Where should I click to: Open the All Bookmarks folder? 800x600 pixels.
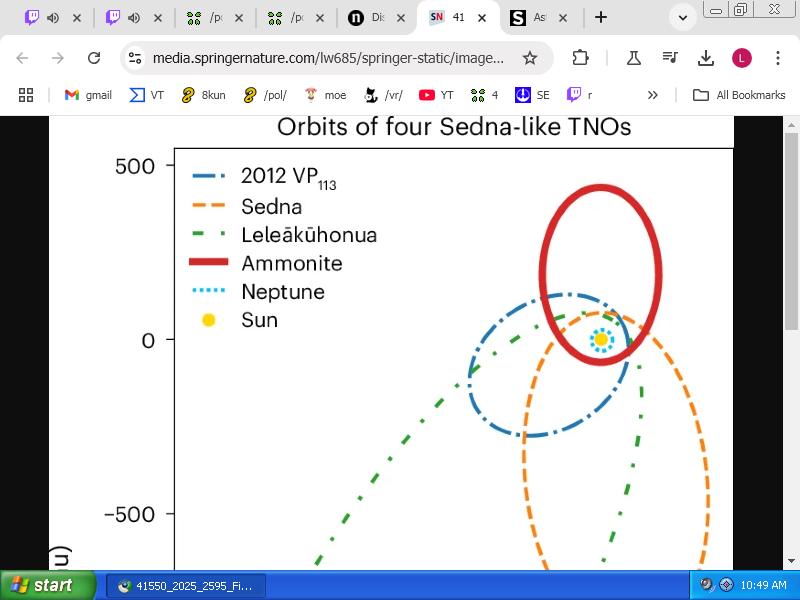[x=739, y=95]
